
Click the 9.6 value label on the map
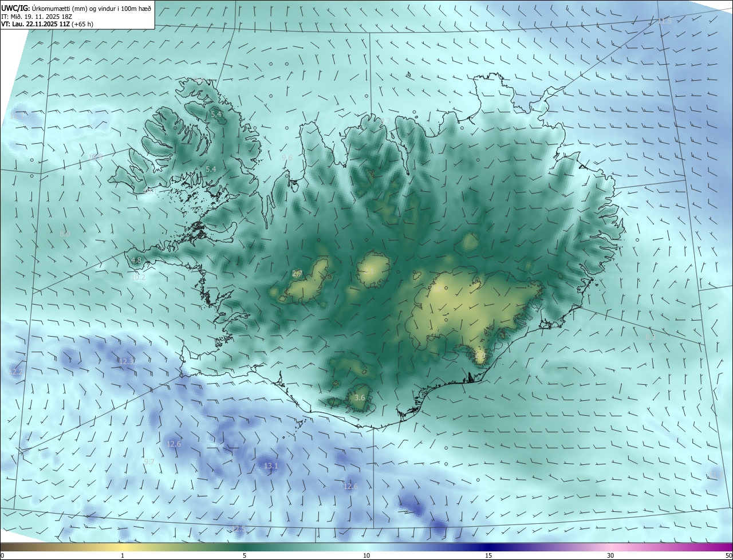(287, 157)
